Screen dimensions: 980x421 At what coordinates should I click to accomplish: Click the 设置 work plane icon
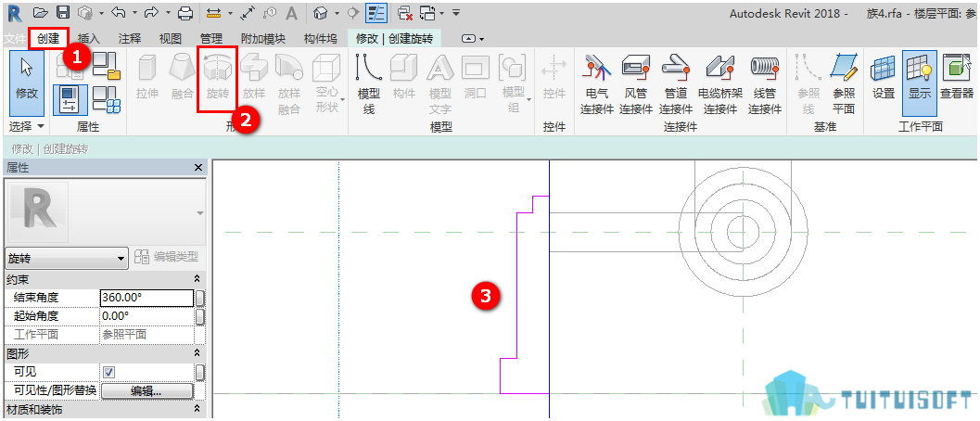884,78
